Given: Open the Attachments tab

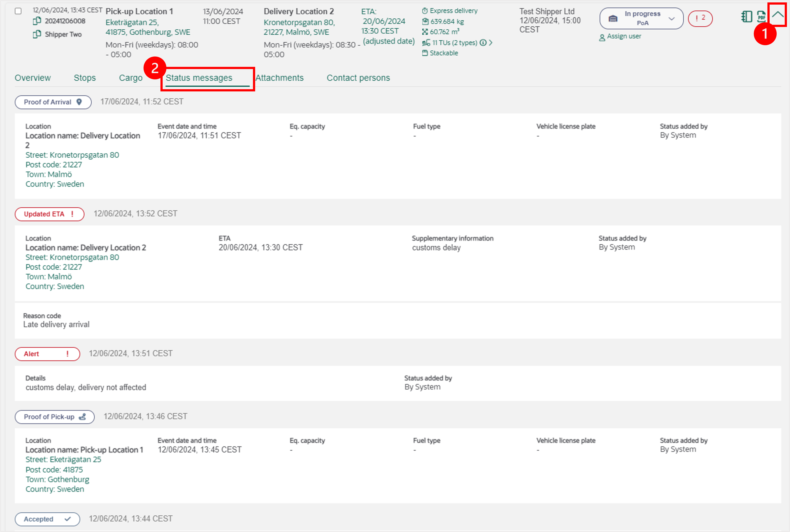Looking at the screenshot, I should click(279, 78).
